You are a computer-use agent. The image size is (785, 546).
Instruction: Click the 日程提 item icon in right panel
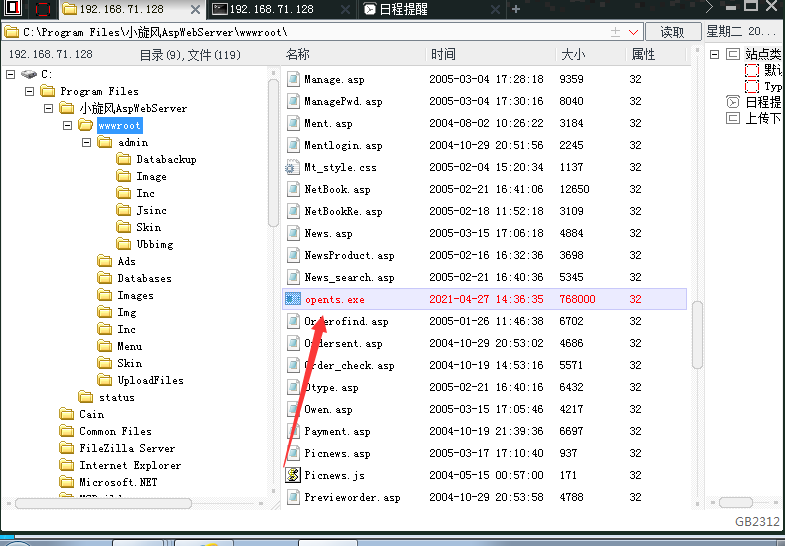(x=733, y=102)
